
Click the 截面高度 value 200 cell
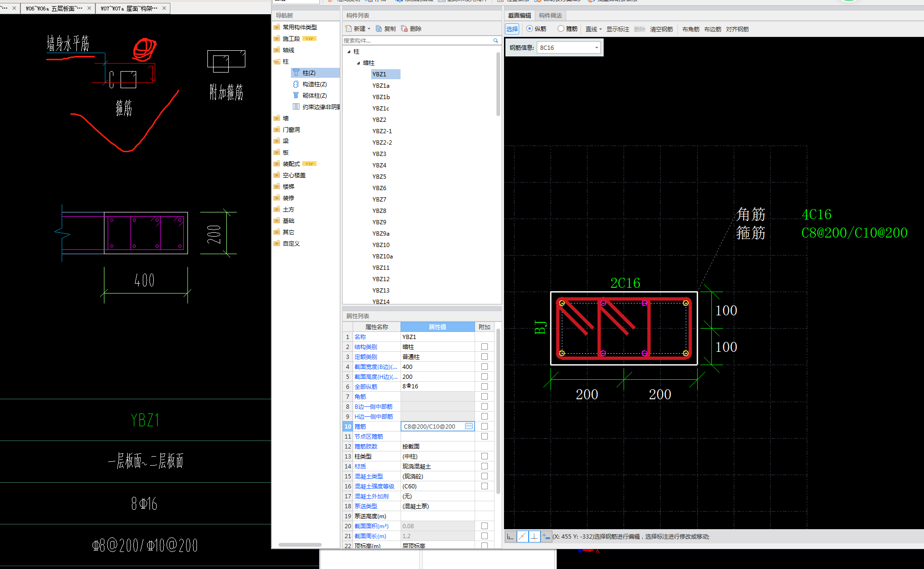click(x=438, y=376)
